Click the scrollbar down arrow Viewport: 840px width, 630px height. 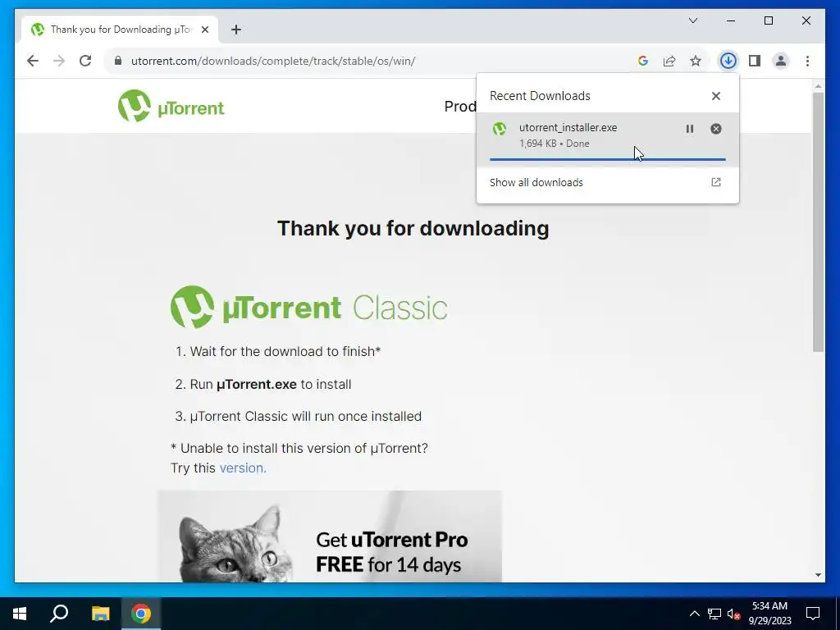click(818, 575)
